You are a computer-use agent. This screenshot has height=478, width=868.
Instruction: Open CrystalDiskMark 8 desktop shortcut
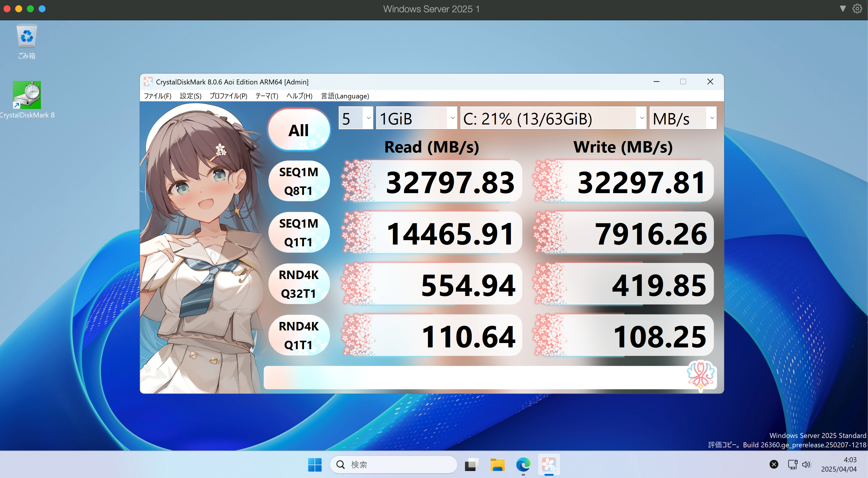[x=27, y=96]
